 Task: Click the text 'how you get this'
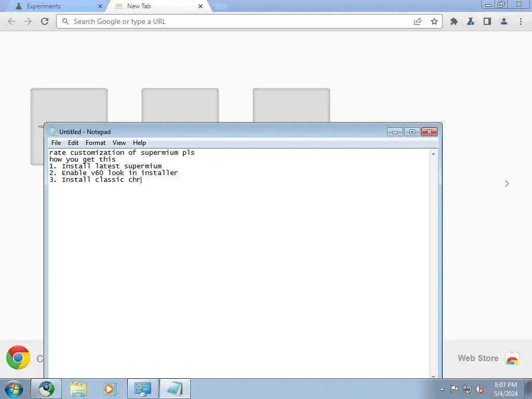83,159
